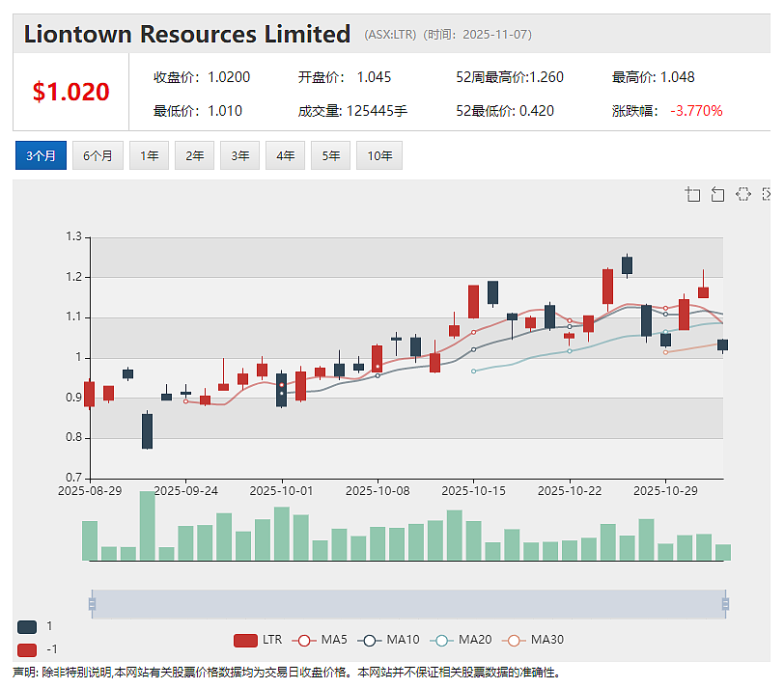Viewport: 784px width, 688px height.
Task: Click the long dark candlestick near 0.8
Action: coord(147,431)
